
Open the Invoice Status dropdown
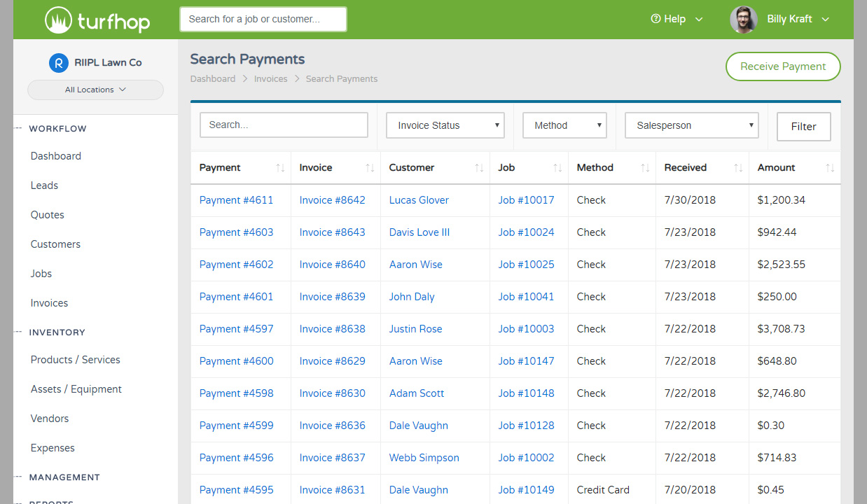pyautogui.click(x=445, y=125)
